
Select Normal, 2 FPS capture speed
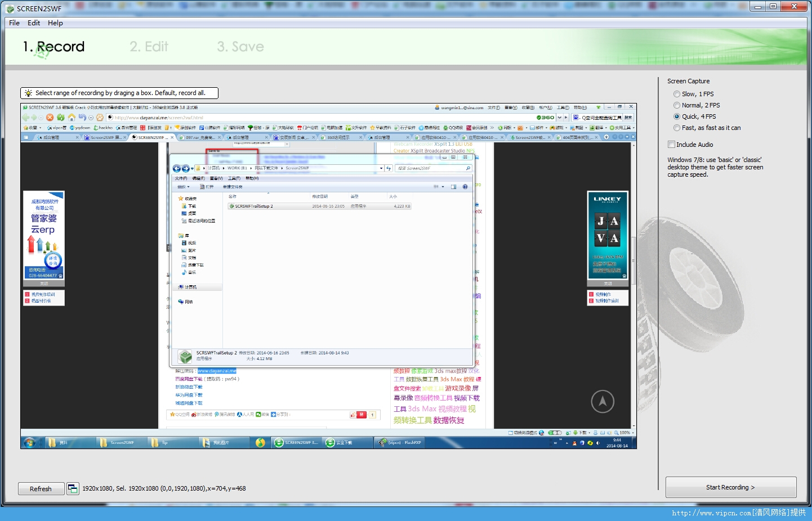[697, 105]
